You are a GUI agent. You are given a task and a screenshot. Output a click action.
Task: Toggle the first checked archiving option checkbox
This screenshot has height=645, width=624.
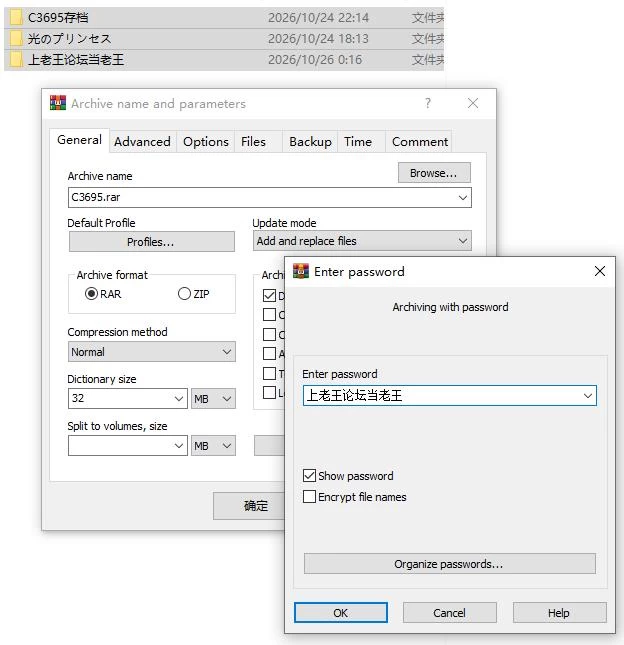(269, 295)
